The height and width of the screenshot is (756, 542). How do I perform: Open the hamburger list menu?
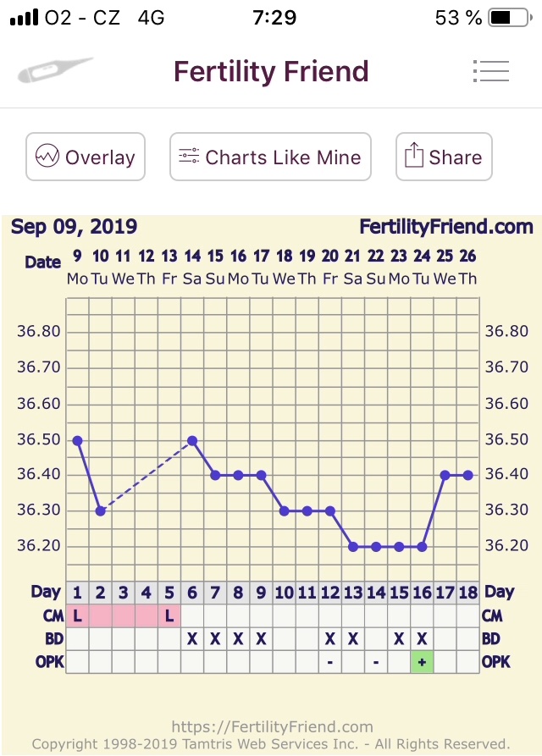[491, 71]
